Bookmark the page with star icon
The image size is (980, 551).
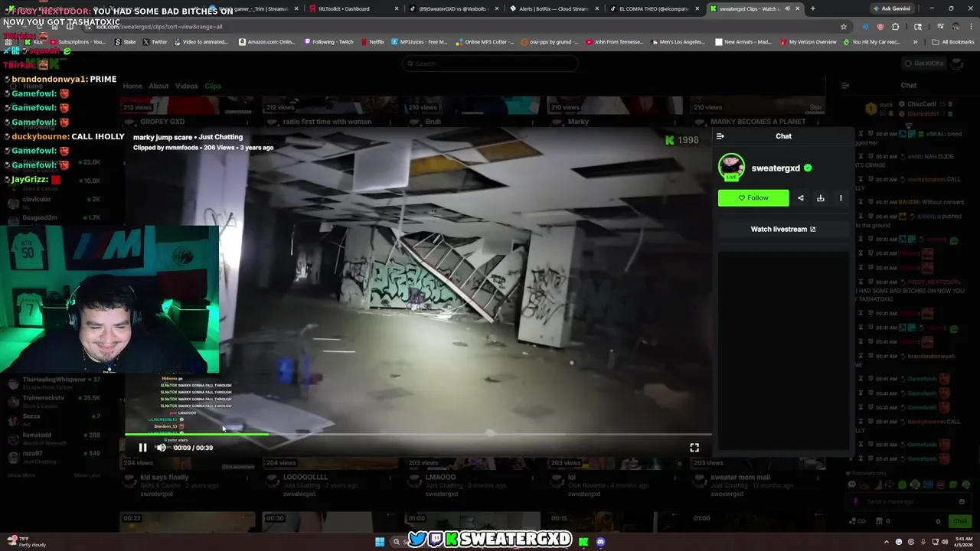click(x=844, y=27)
